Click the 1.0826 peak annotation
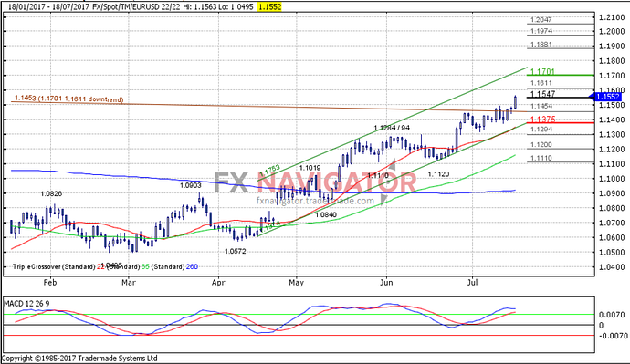The image size is (630, 364). [51, 193]
